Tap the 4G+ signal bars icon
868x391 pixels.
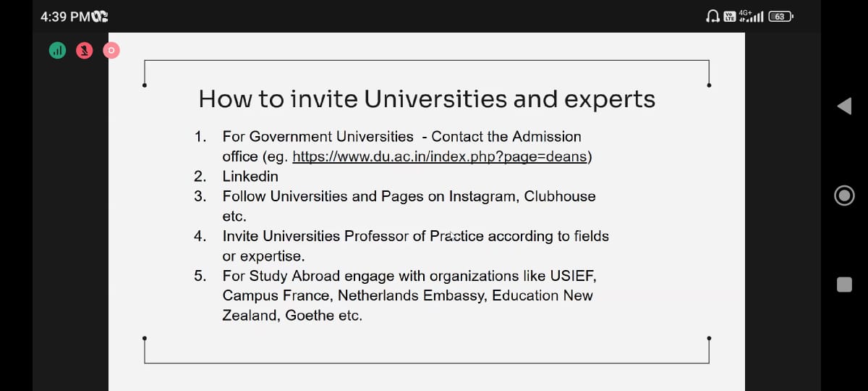[x=750, y=16]
